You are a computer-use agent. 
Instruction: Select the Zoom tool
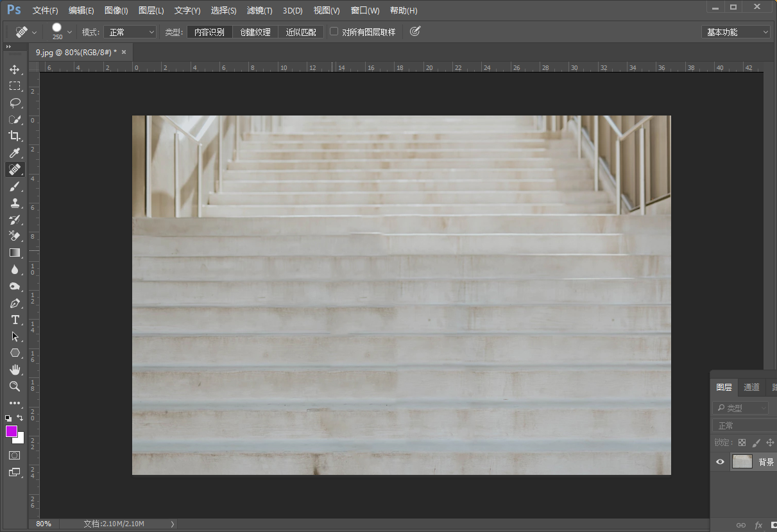15,386
